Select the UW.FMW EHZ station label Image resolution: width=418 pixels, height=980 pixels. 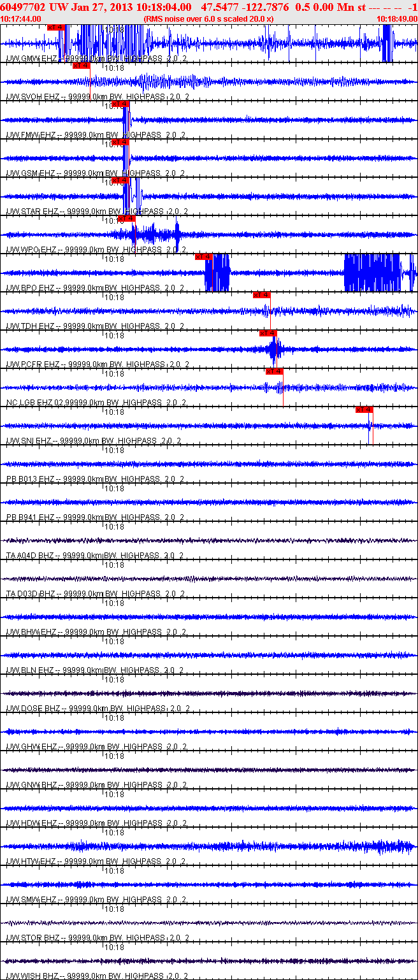[x=96, y=134]
